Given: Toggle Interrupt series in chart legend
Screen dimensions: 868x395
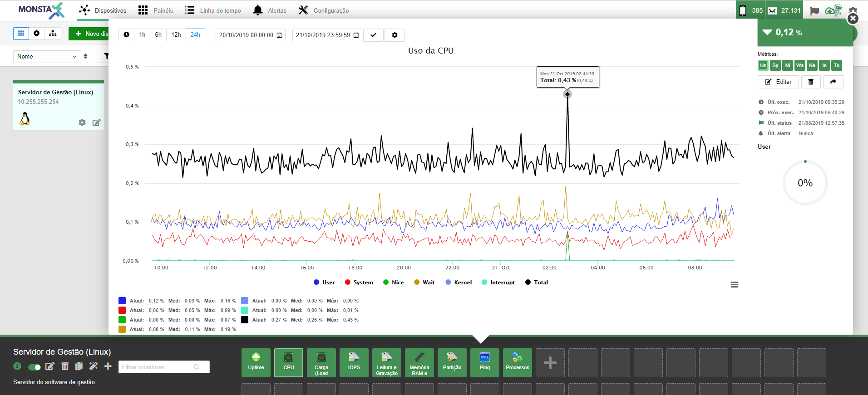Looking at the screenshot, I should tap(498, 282).
